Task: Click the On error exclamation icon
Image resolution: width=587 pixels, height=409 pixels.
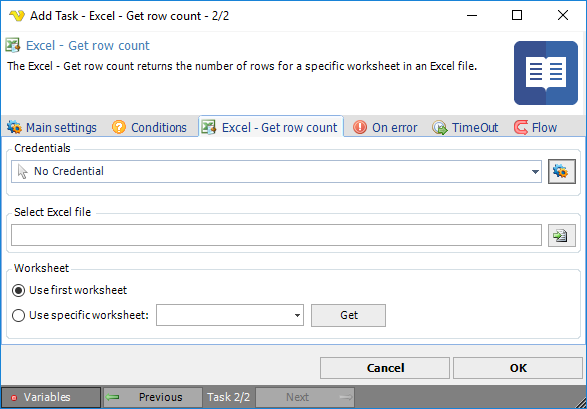Action: (360, 127)
